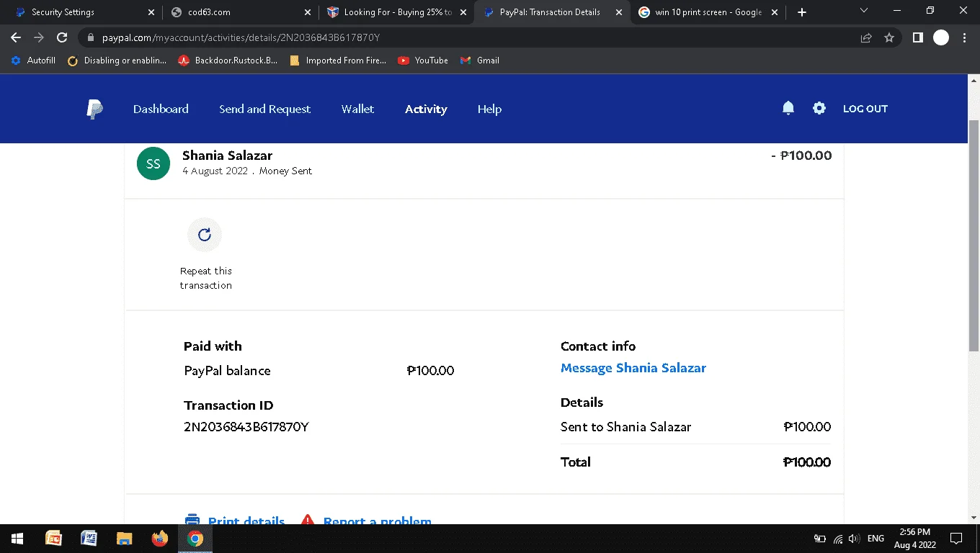Click the printer icon beside Print details
Image resolution: width=980 pixels, height=553 pixels.
coord(192,520)
